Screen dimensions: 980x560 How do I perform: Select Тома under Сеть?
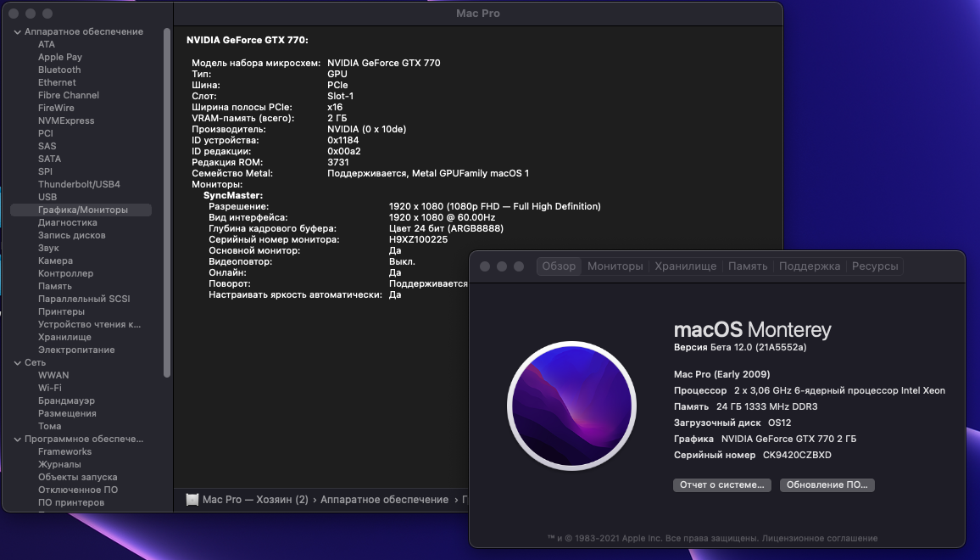(x=49, y=426)
